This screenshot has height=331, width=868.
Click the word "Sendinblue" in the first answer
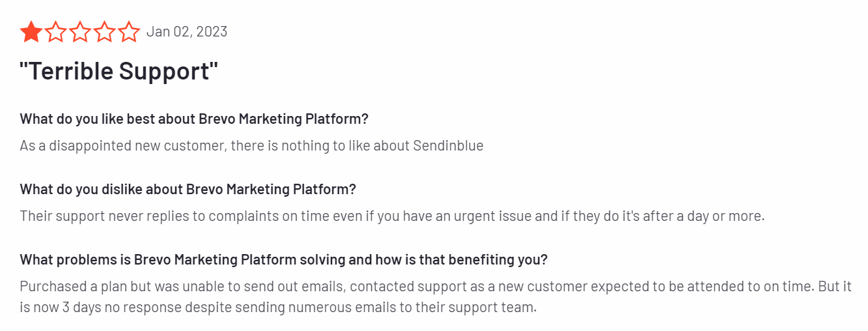tap(449, 145)
